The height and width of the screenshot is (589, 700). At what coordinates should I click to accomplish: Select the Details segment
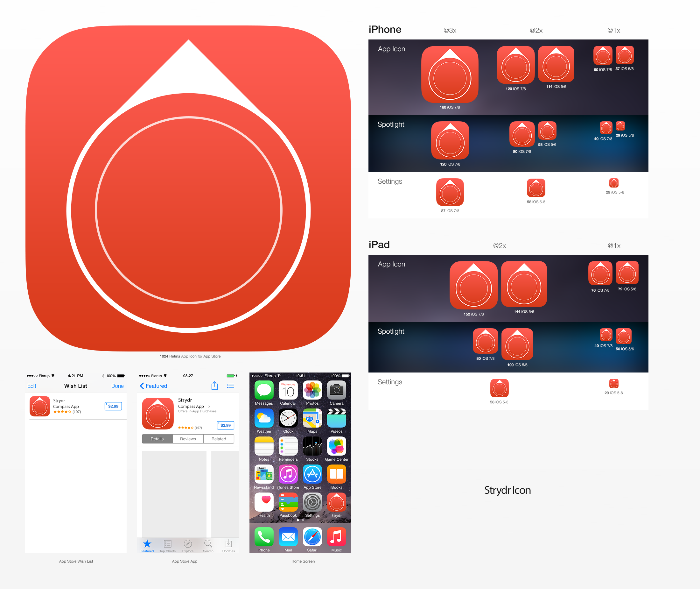coord(157,439)
